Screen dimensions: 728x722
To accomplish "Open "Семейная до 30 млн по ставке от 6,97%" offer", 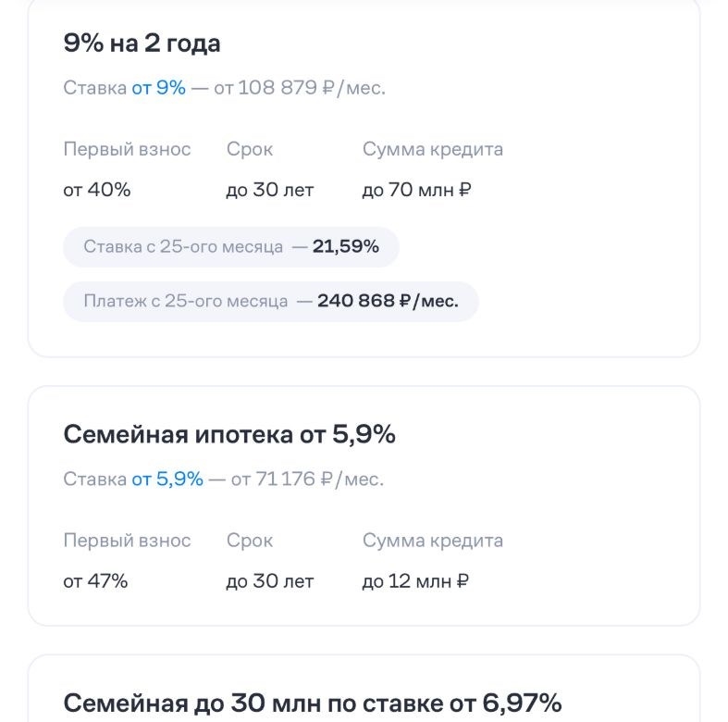I will (313, 703).
